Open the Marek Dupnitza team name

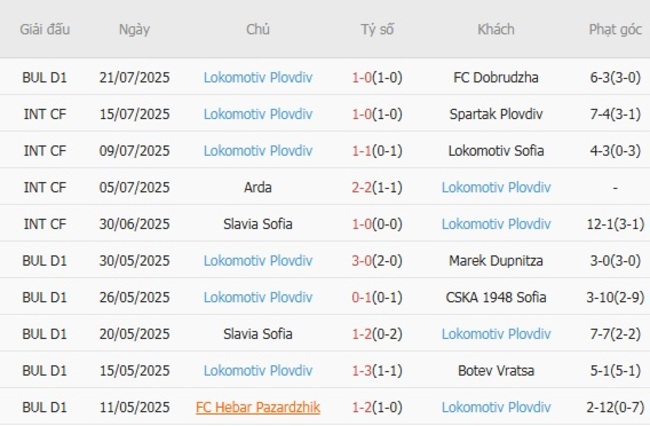click(x=496, y=260)
